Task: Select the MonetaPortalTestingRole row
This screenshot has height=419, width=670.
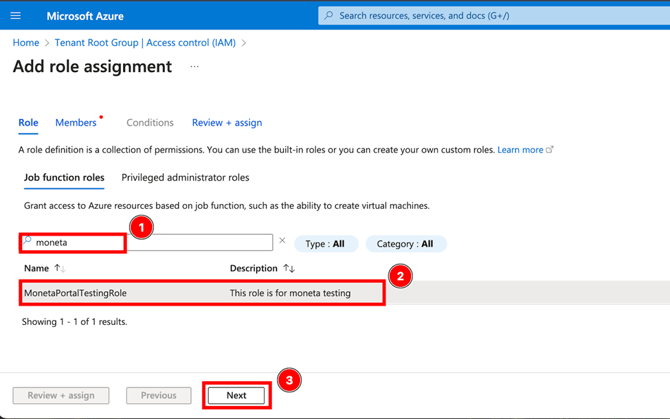Action: click(x=200, y=293)
